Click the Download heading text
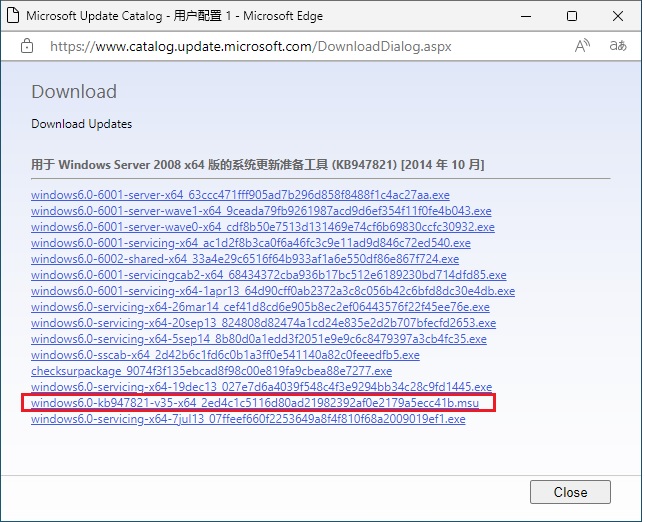 (74, 91)
